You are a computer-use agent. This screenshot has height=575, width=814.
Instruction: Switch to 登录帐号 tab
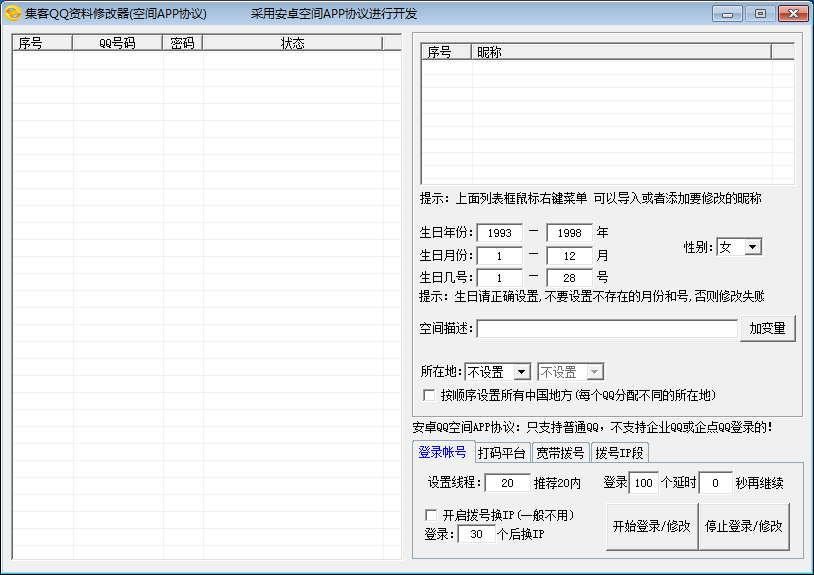tap(443, 452)
